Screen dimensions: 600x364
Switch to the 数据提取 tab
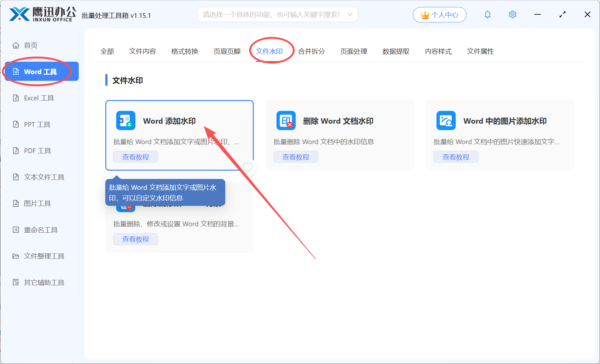coord(396,51)
